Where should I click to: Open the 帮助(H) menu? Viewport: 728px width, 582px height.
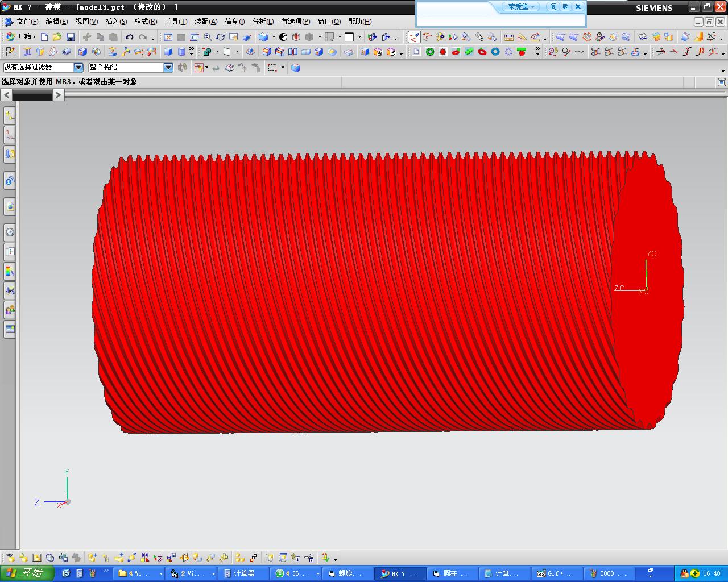(360, 22)
